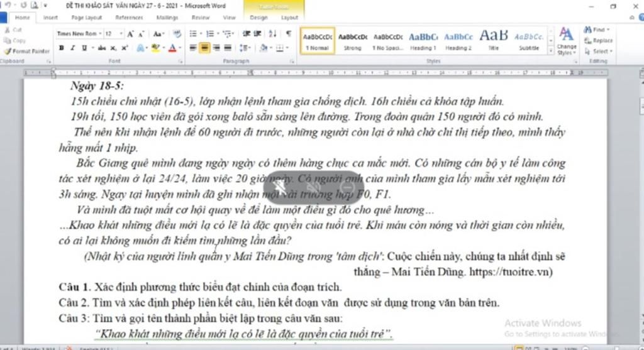Open Change Styles menu
644x350 pixels.
(x=567, y=41)
